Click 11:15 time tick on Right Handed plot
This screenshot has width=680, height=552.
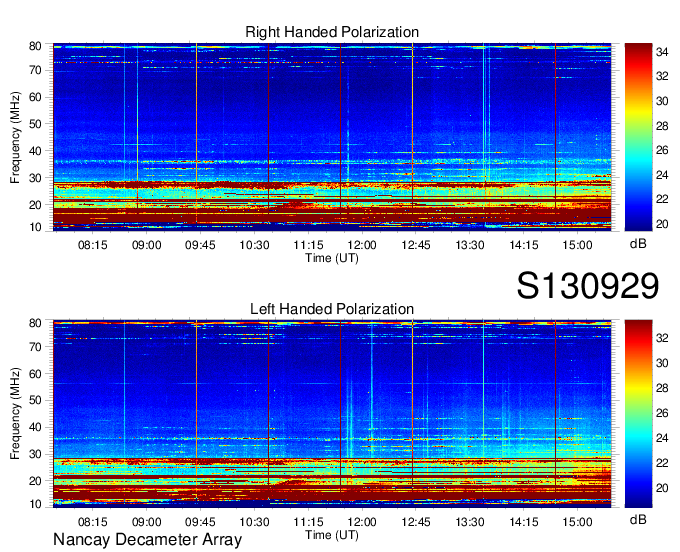308,245
